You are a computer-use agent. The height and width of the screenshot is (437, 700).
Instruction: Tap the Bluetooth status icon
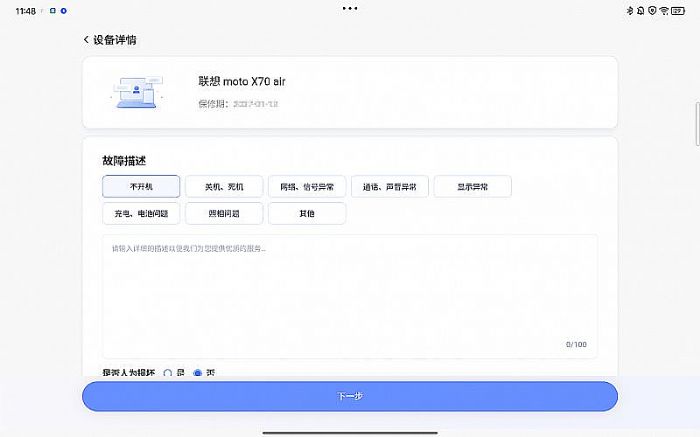pyautogui.click(x=629, y=10)
